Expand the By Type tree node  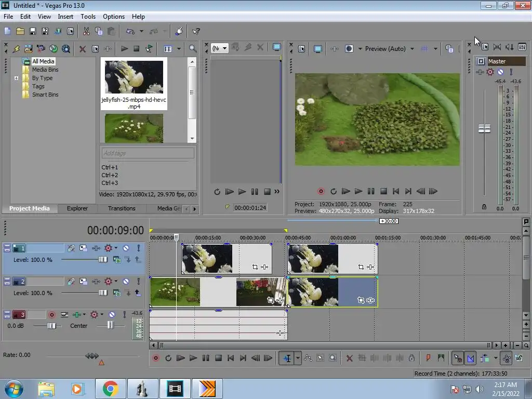[x=17, y=78]
